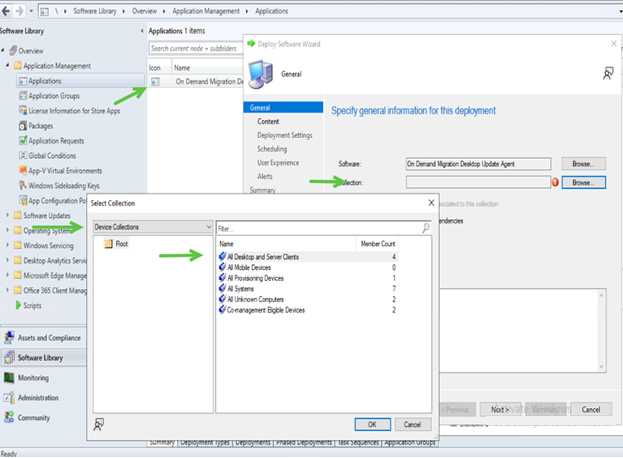Screen dimensions: 623x458
Task: Switch to Assets and Compliance workspace
Action: (x=43, y=338)
